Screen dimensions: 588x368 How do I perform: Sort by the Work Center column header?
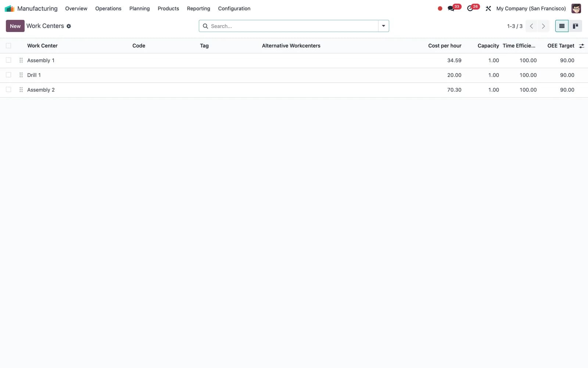tap(42, 46)
